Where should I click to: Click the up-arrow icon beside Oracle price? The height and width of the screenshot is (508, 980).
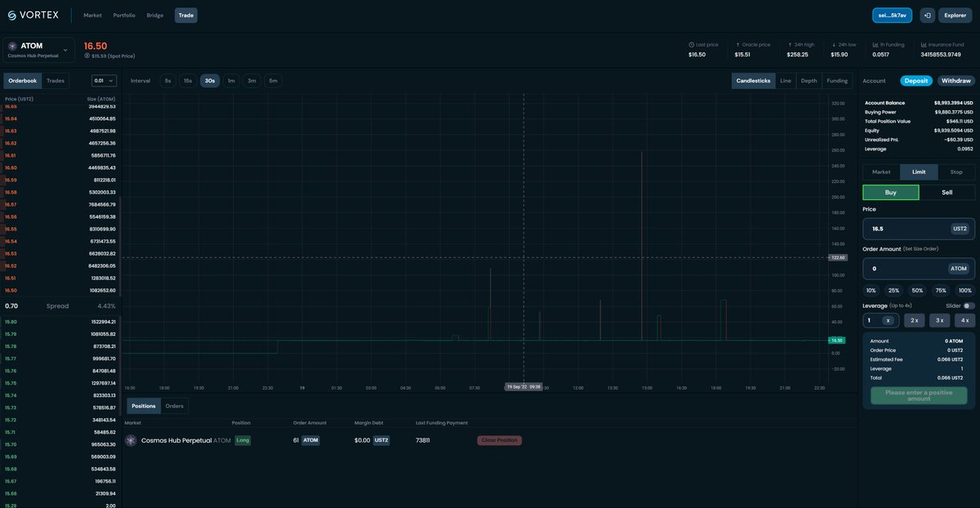coord(737,45)
